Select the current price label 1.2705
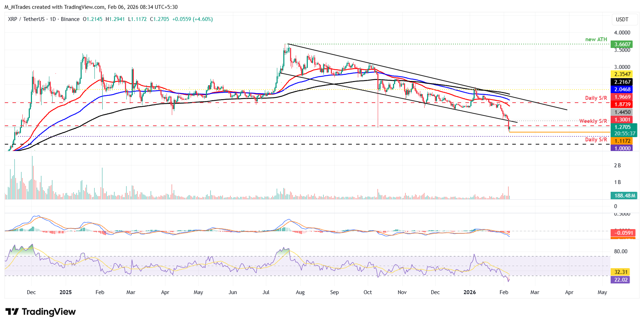Image resolution: width=644 pixels, height=325 pixels. click(622, 127)
